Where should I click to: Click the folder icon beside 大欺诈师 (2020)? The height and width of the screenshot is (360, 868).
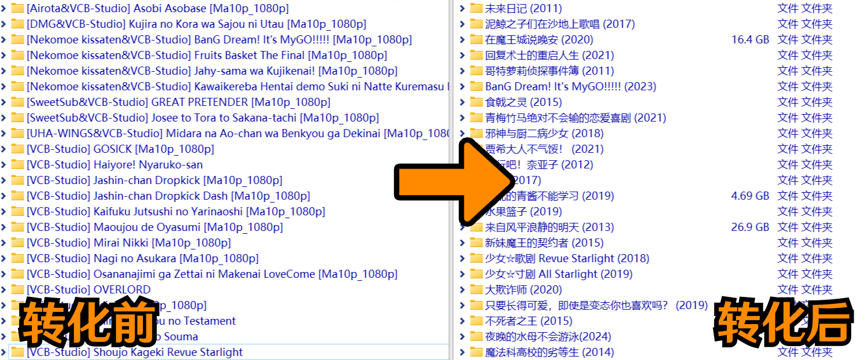pos(476,290)
